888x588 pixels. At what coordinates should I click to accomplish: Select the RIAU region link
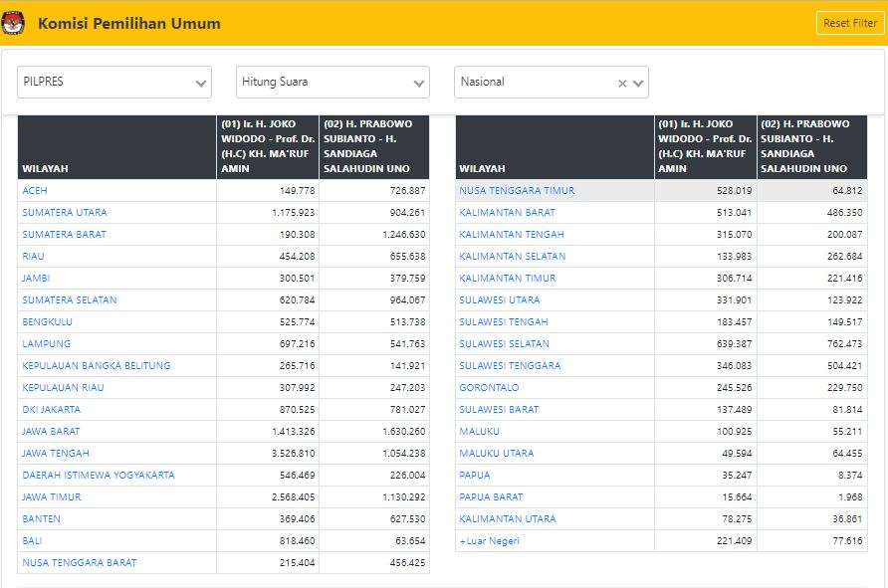(33, 257)
